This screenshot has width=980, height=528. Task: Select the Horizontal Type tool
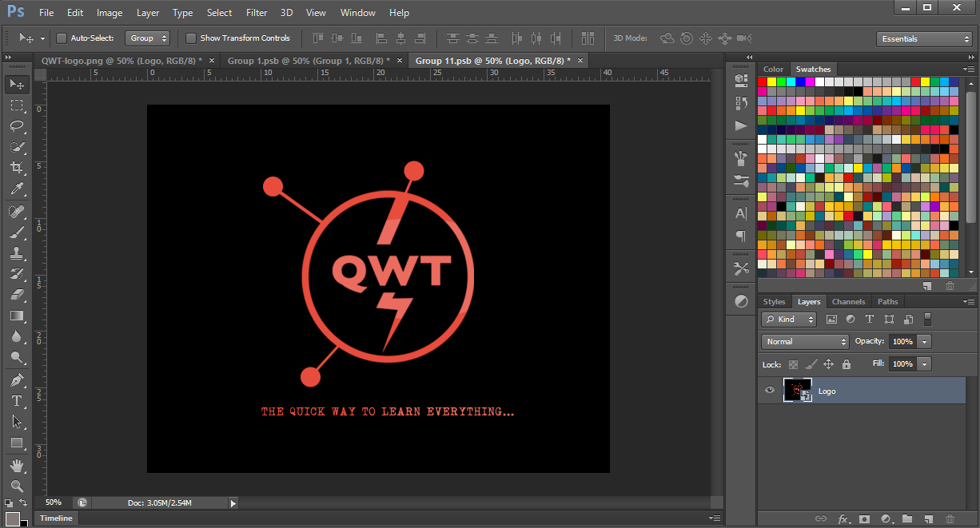tap(17, 400)
